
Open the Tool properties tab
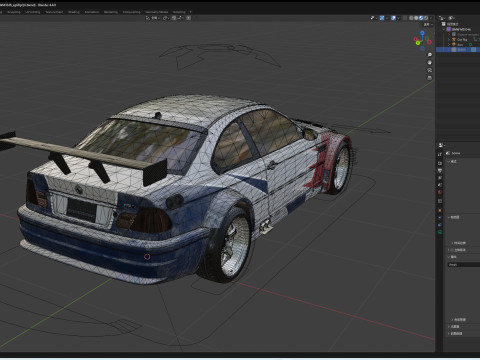point(440,154)
